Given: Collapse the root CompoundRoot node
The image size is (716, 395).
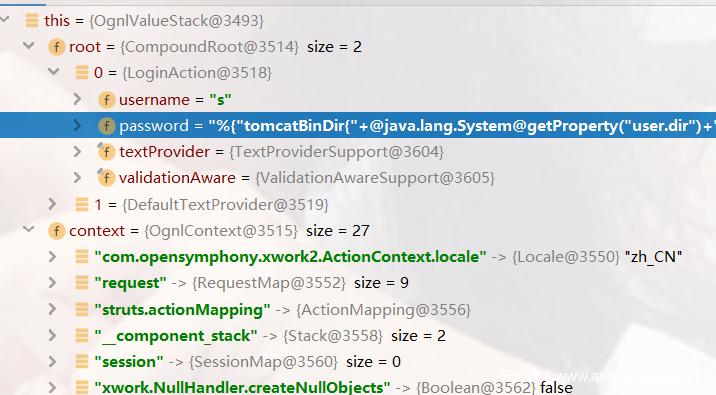Looking at the screenshot, I should click(x=29, y=46).
